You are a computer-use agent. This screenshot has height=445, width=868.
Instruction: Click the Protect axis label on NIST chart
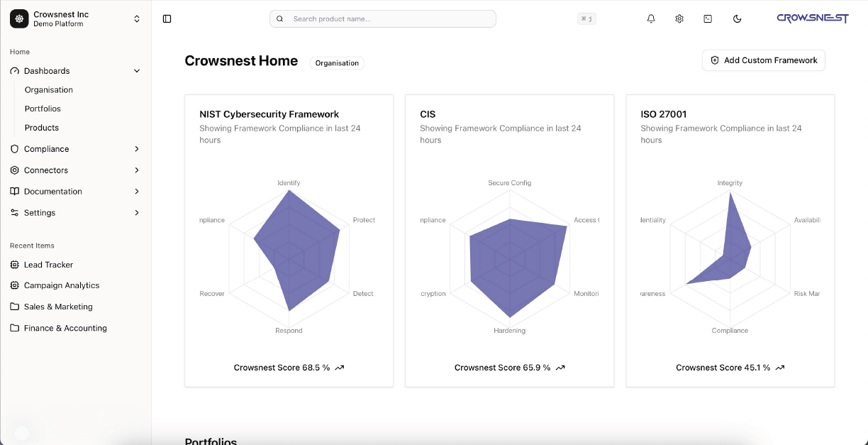pos(364,220)
